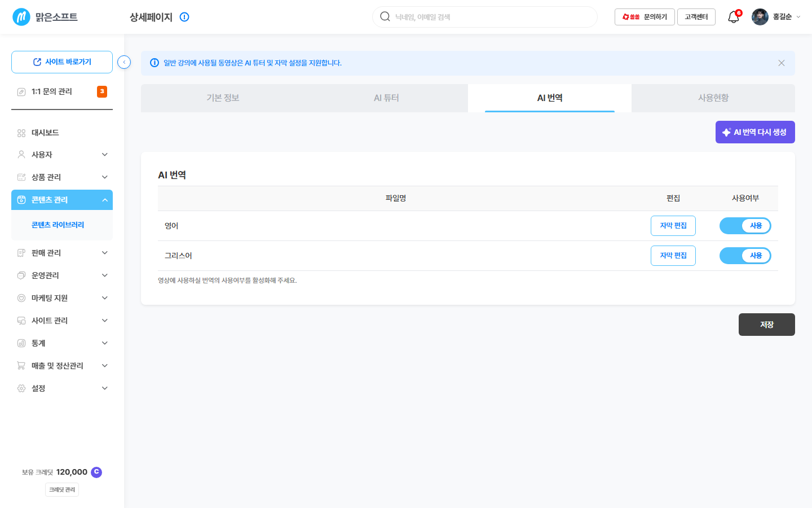Click the 매출 및 정산관리 cart icon
This screenshot has height=508, width=812.
pyautogui.click(x=21, y=366)
